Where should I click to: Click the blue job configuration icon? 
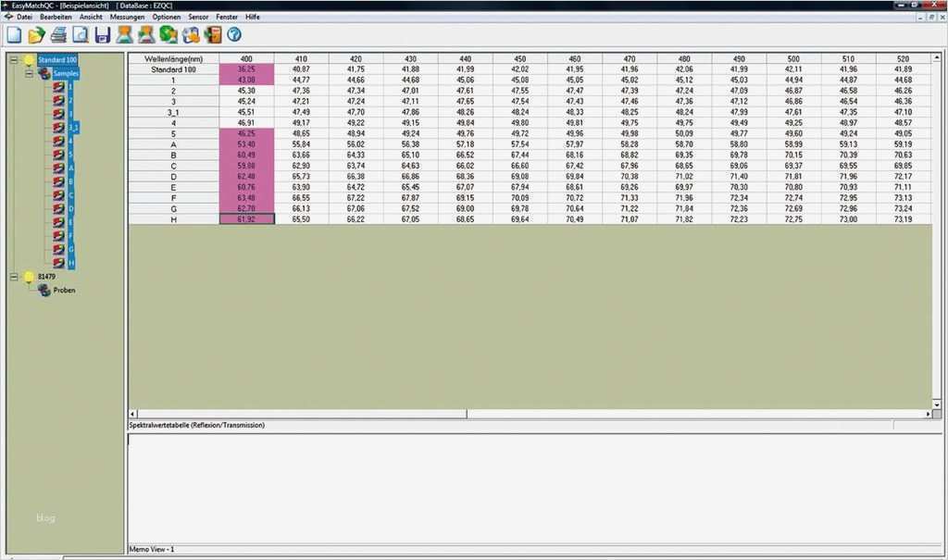pyautogui.click(x=191, y=35)
